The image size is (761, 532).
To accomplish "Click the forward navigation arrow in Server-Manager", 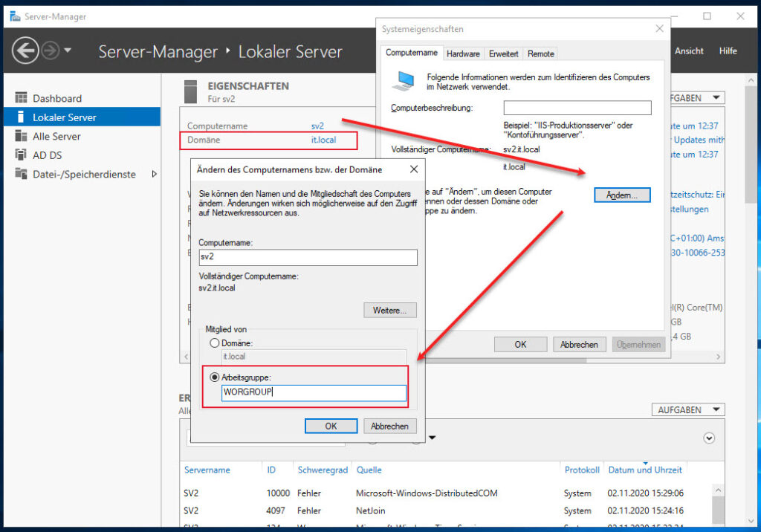I will point(51,51).
